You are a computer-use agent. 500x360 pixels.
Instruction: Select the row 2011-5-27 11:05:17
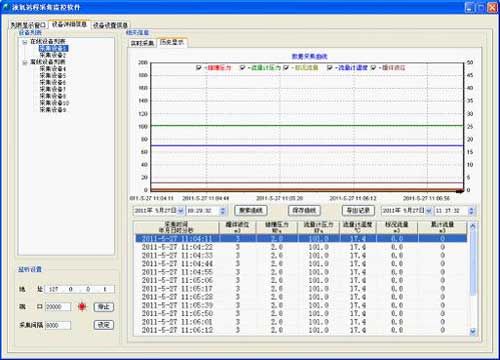(x=301, y=289)
